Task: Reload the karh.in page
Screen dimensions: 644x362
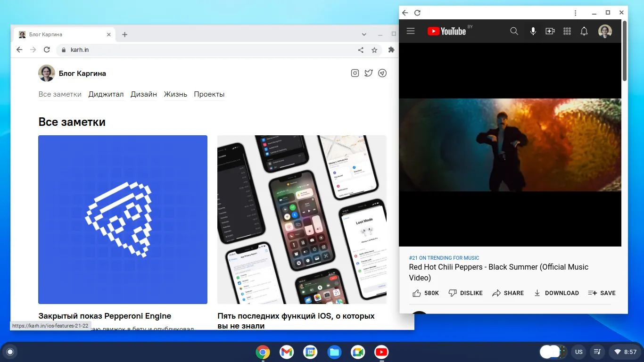Action: [47, 49]
